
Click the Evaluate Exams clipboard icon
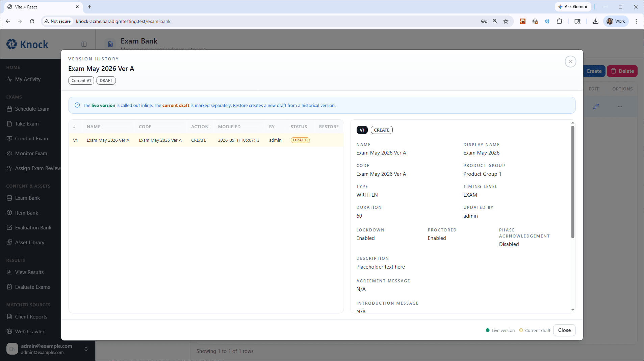(x=9, y=287)
